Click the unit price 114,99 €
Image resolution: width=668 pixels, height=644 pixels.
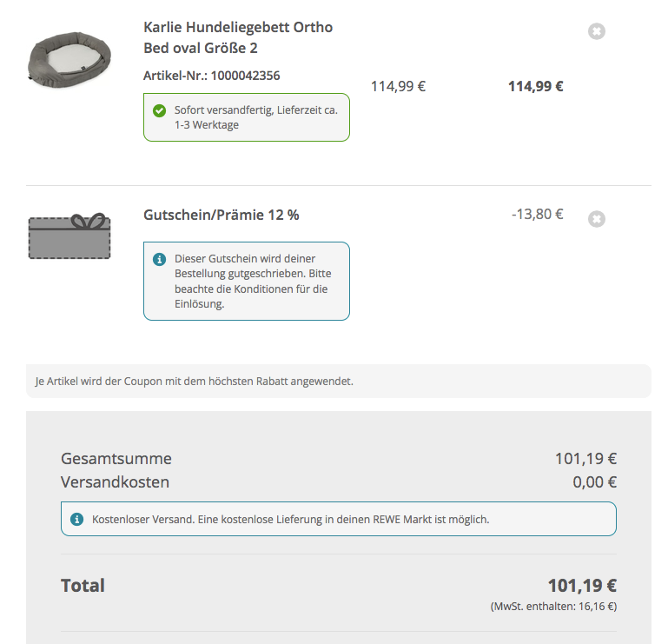398,86
